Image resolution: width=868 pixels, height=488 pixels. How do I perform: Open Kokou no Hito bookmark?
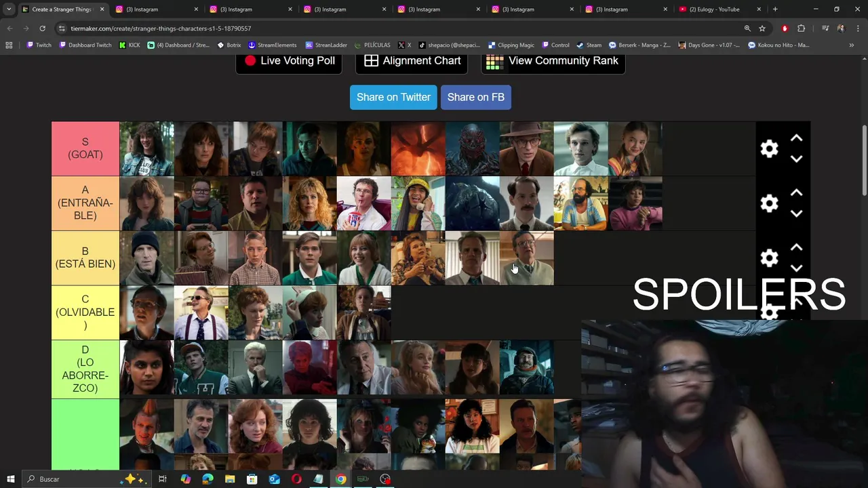coord(778,45)
